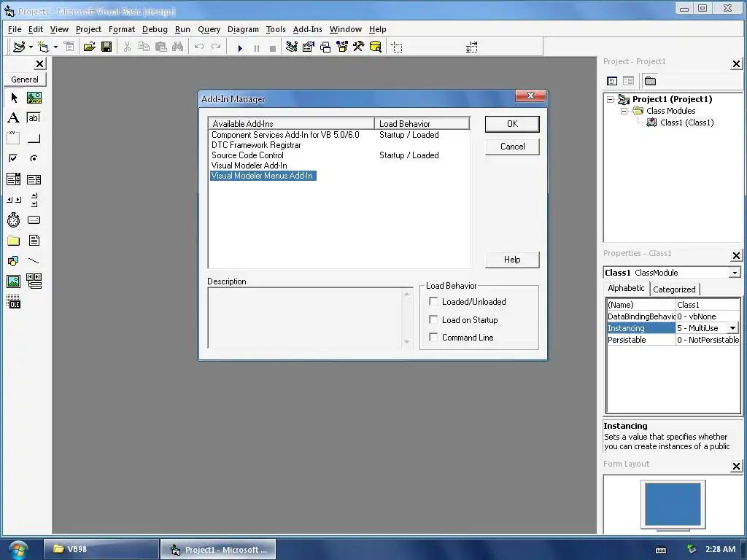Image resolution: width=747 pixels, height=560 pixels.
Task: Open Form Layout Window toolbar icon
Action: pos(325,47)
